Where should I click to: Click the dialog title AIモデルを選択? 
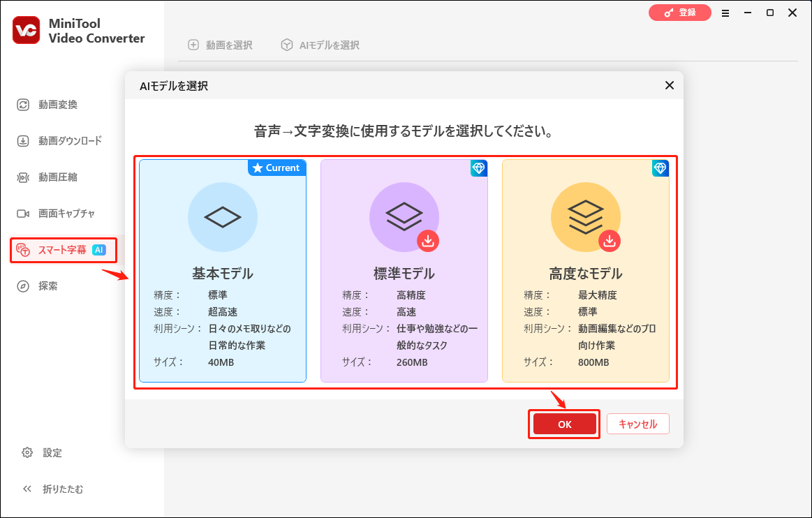(x=174, y=86)
